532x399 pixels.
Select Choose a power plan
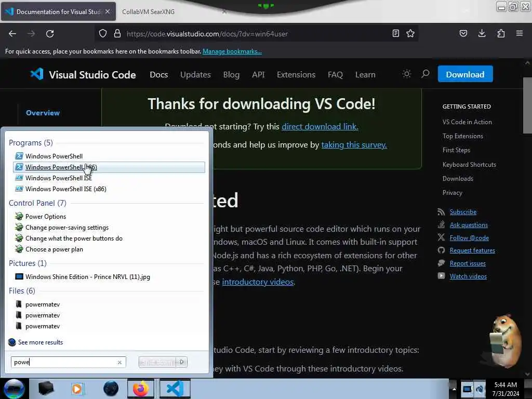pos(109,249)
